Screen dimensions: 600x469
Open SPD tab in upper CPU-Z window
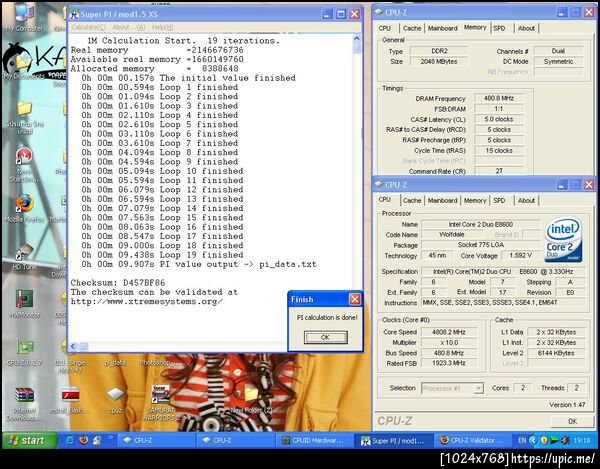point(499,28)
